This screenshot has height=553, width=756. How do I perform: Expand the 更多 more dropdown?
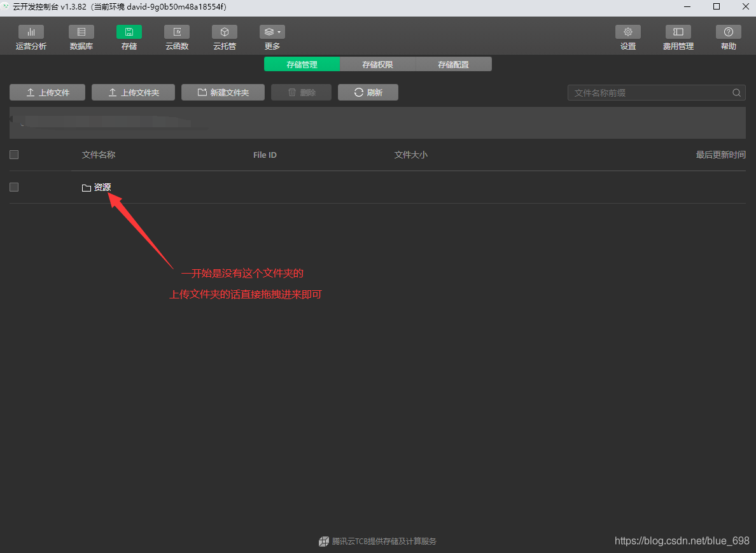click(x=272, y=38)
